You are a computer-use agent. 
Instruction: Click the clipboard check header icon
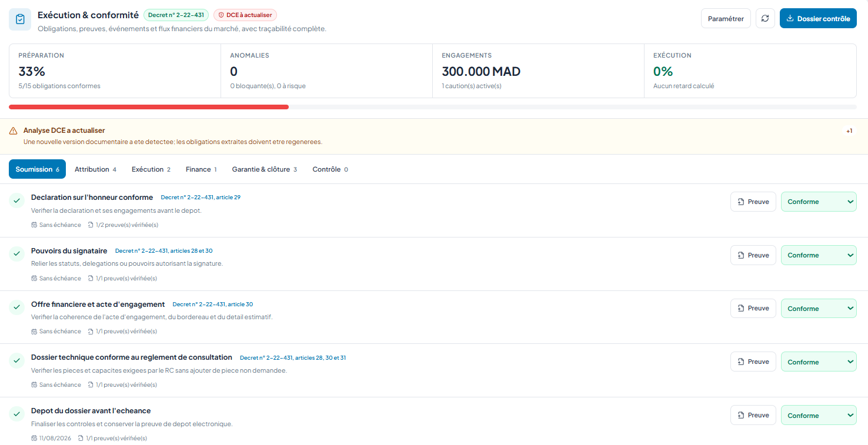(x=20, y=19)
